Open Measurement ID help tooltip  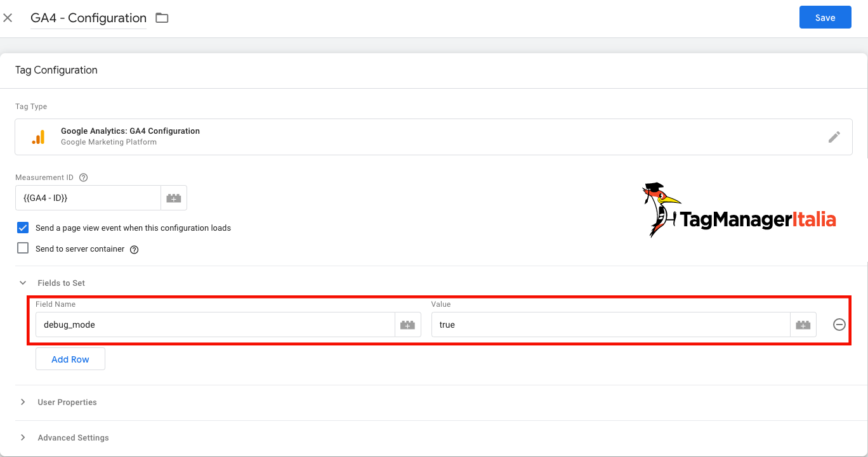[84, 178]
